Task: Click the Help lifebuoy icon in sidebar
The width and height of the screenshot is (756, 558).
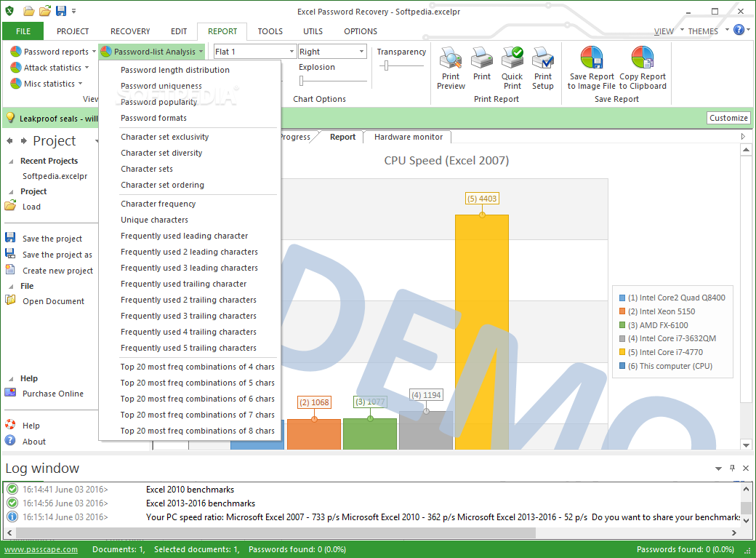Action: point(10,425)
